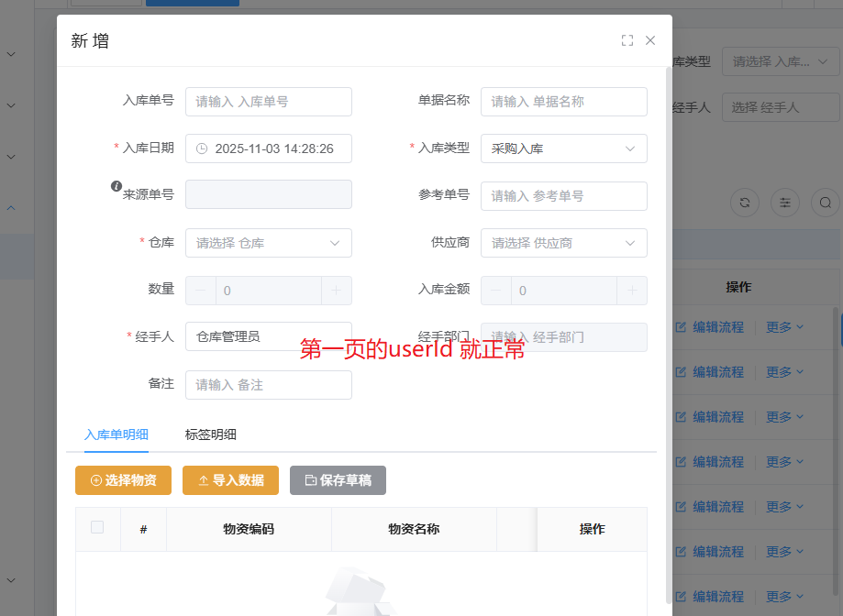This screenshot has width=843, height=616.
Task: Click the fullscreen icon in dialog header
Action: [x=627, y=40]
